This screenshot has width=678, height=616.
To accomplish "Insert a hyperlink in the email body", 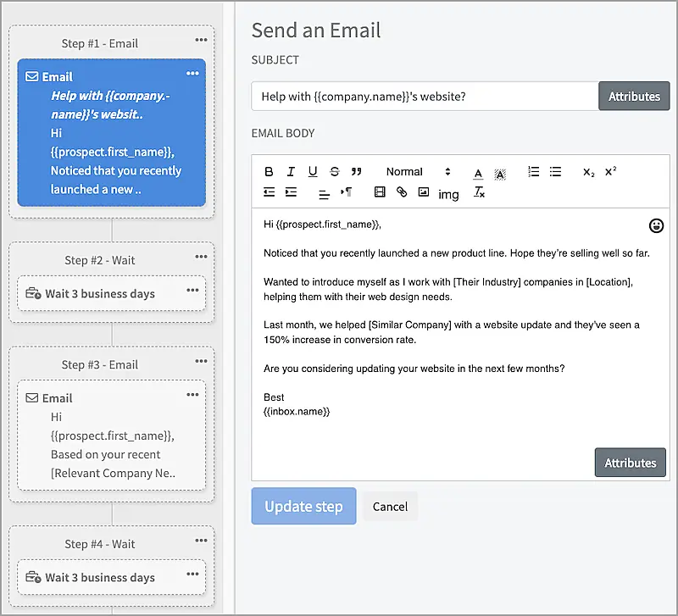I will click(401, 192).
